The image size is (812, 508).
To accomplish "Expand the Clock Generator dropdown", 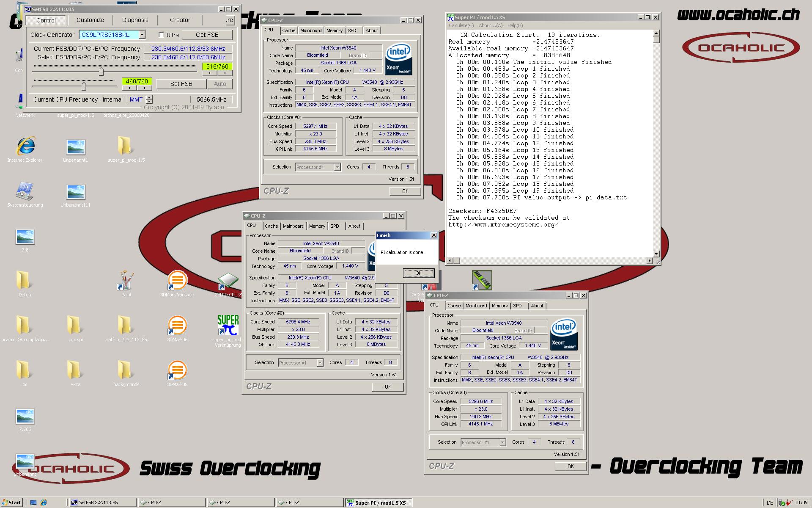I will (x=142, y=35).
